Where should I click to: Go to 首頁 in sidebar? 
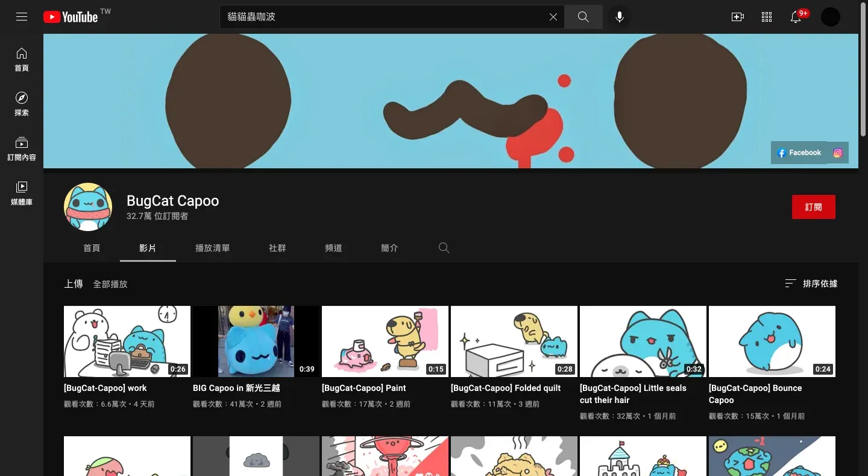pyautogui.click(x=22, y=60)
